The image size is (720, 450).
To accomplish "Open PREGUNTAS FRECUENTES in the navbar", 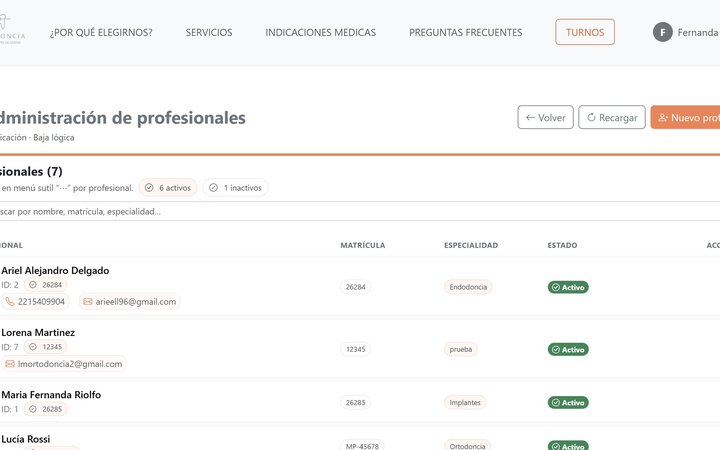I will tap(465, 32).
